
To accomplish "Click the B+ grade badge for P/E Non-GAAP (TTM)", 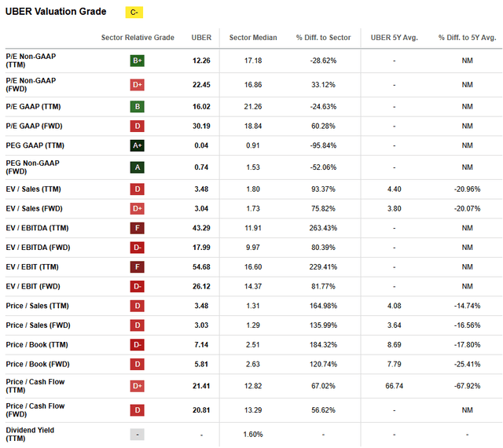I will 138,61.
